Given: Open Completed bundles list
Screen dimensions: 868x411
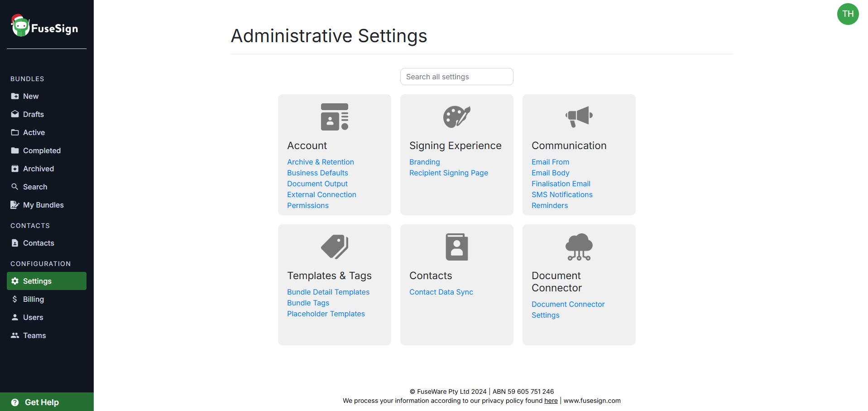Looking at the screenshot, I should point(47,150).
